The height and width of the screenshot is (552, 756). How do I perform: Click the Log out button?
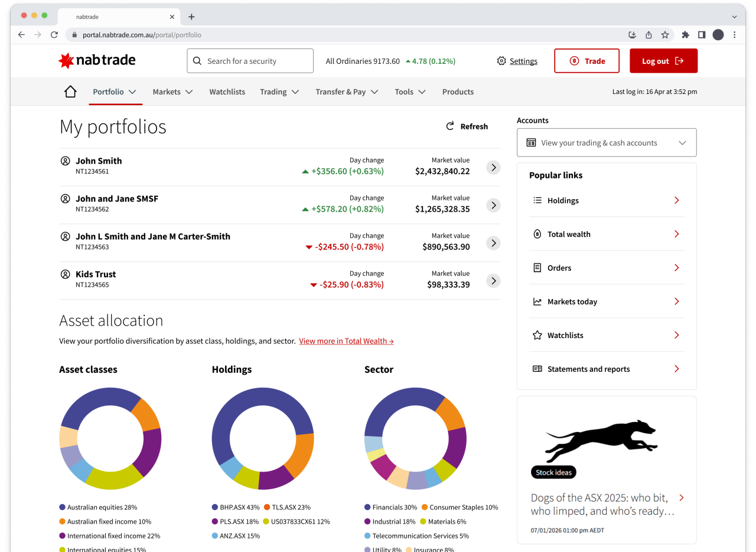click(x=663, y=61)
